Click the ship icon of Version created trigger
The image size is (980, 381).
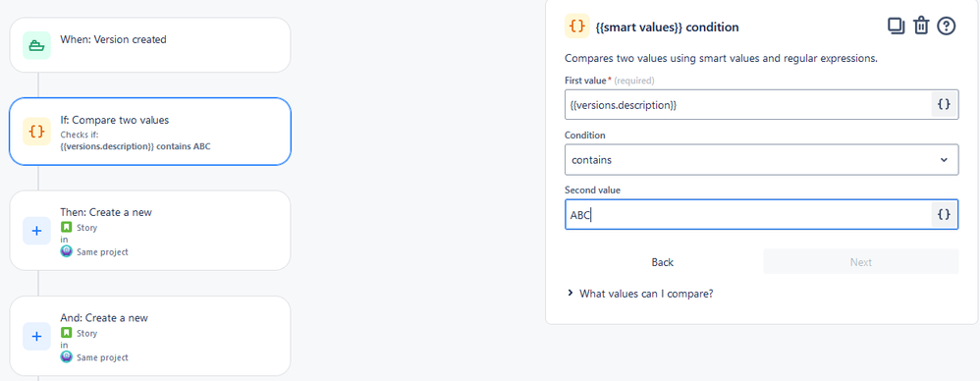[37, 45]
